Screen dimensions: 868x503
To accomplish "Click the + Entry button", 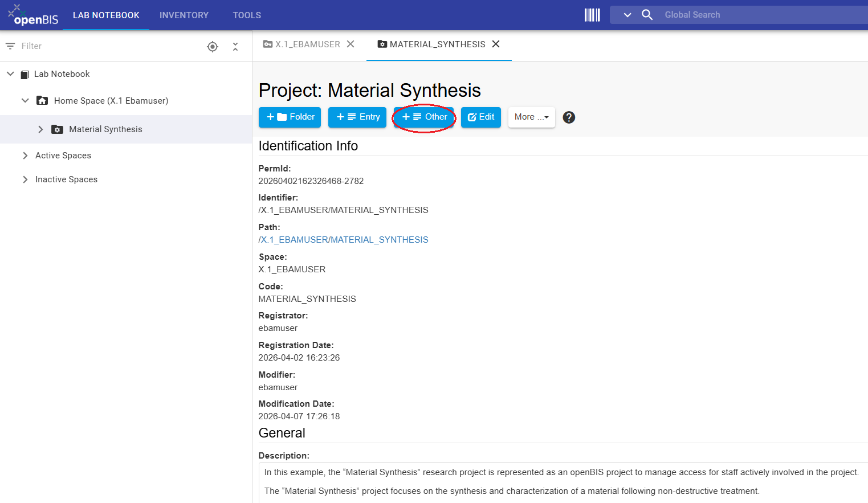I will 358,117.
